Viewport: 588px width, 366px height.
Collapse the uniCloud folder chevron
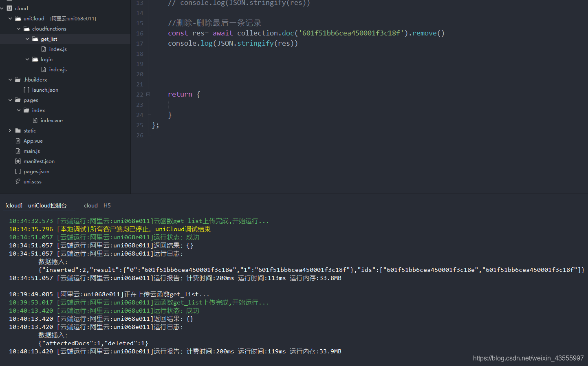tap(10, 18)
